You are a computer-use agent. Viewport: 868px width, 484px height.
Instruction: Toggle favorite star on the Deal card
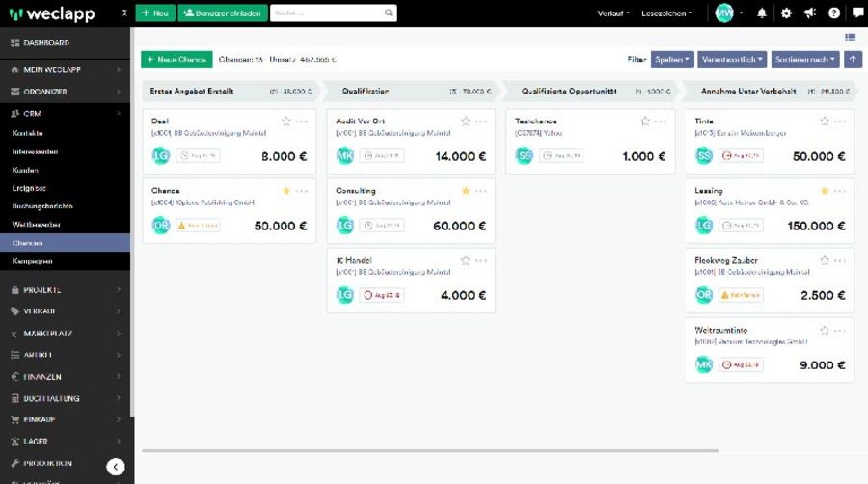286,121
